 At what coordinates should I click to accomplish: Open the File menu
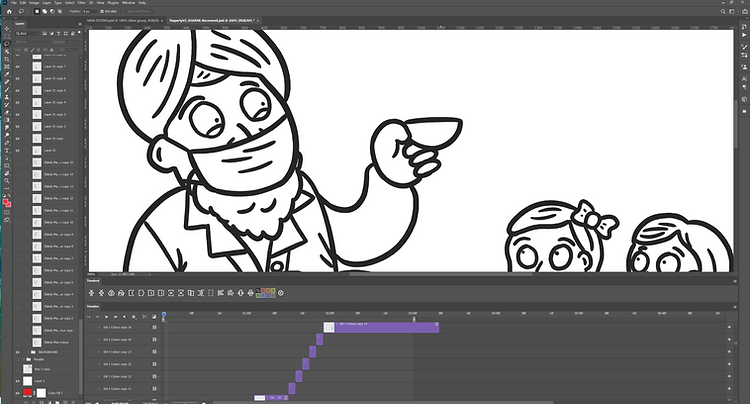[x=14, y=3]
